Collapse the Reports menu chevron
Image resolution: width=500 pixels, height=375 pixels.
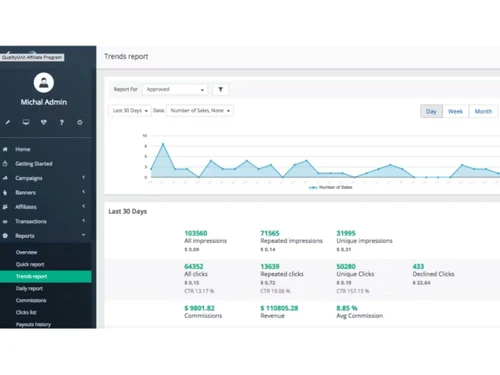83,235
